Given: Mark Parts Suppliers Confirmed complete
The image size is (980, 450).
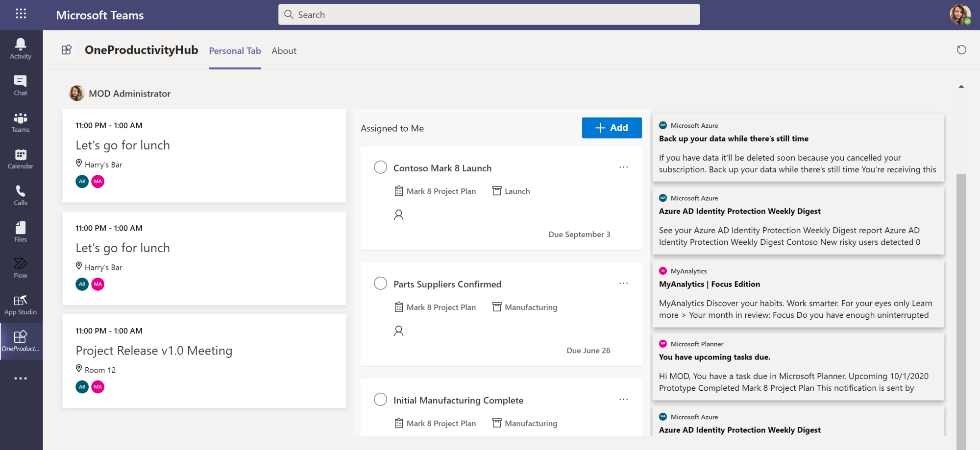Looking at the screenshot, I should [381, 284].
